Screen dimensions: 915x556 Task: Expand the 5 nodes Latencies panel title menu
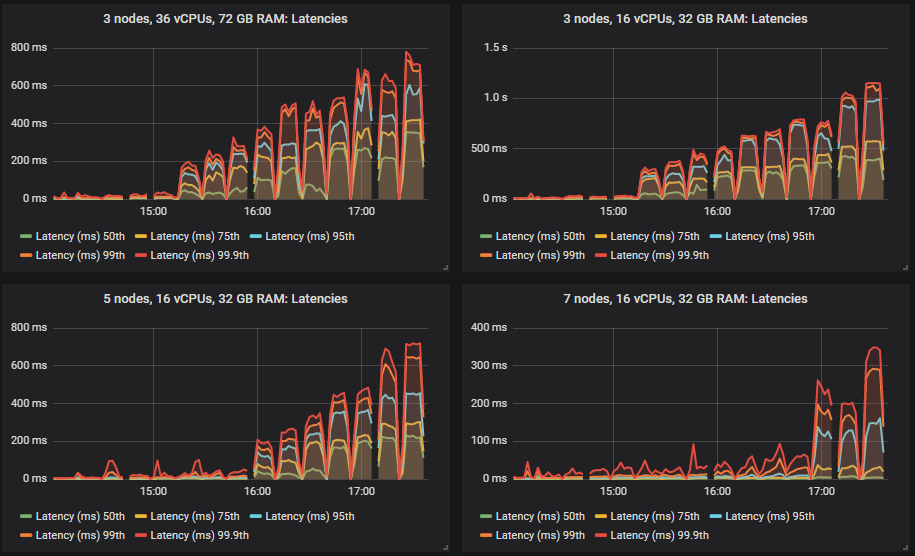click(x=225, y=299)
